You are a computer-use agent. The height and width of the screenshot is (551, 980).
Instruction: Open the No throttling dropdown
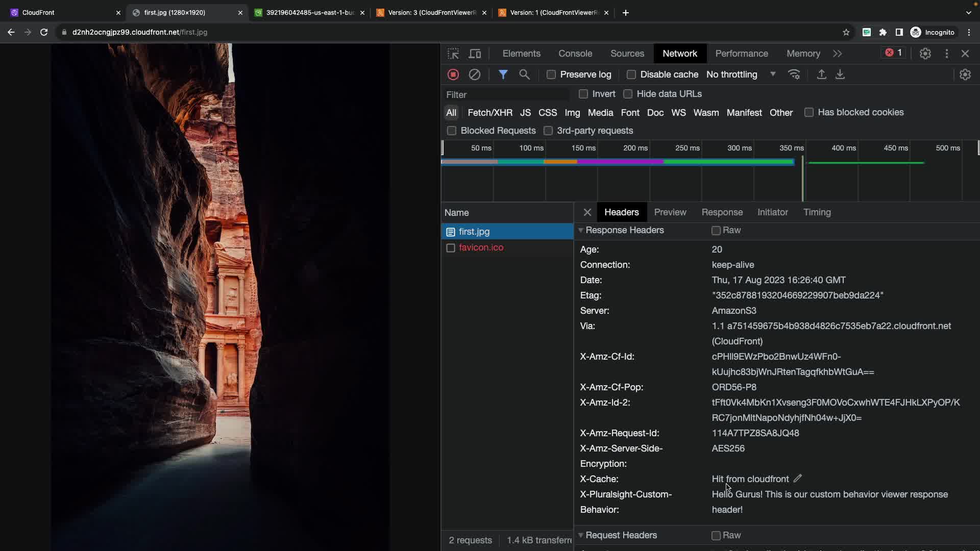(x=741, y=74)
